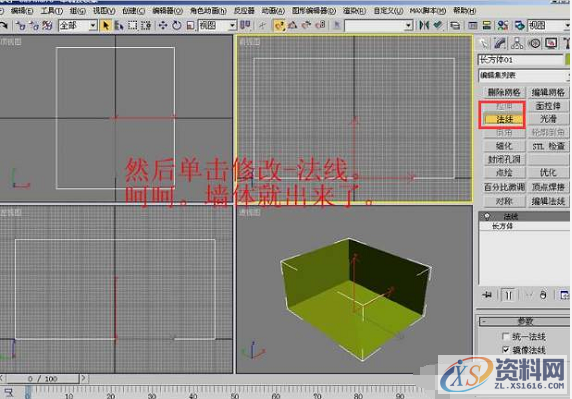The image size is (572, 399).
Task: Click the Align tool icon
Action: 438,25
